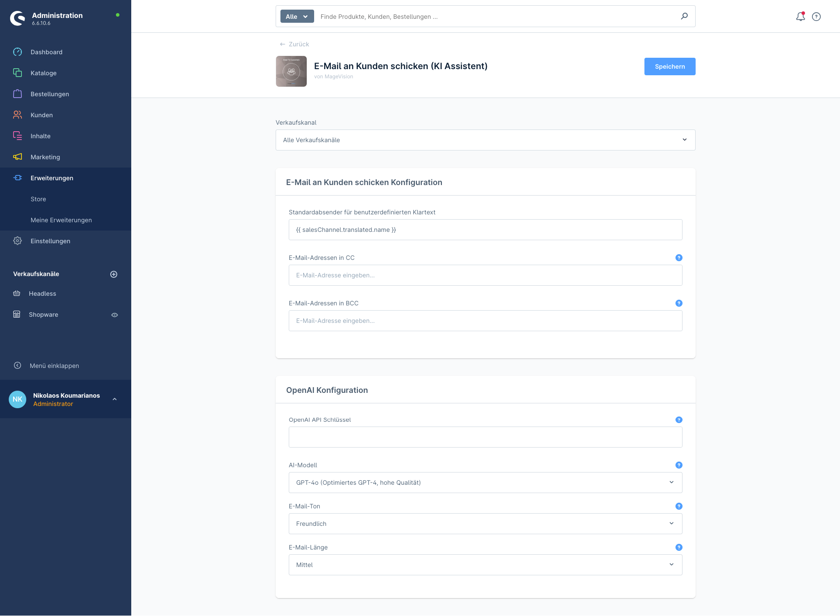This screenshot has width=840, height=616.
Task: Click the search magnifier icon
Action: tap(684, 16)
